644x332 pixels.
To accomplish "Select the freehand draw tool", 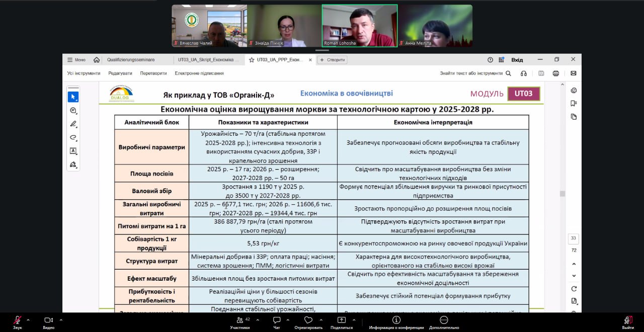I will tap(73, 138).
